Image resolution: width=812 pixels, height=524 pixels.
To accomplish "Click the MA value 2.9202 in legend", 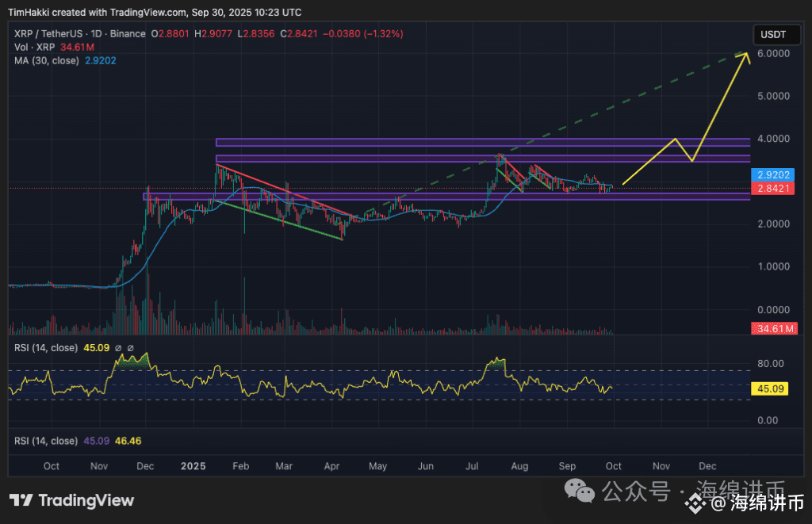I will (101, 60).
